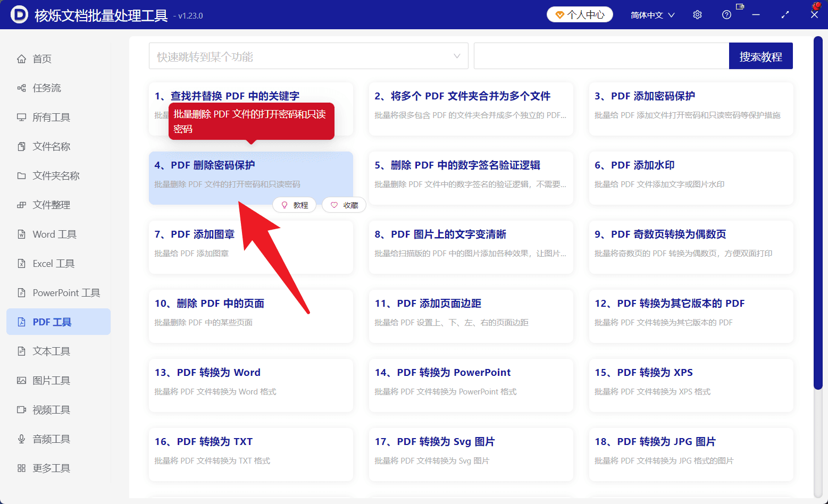Select 文件夹名称 in the sidebar
Image resolution: width=828 pixels, height=504 pixels.
click(x=58, y=176)
